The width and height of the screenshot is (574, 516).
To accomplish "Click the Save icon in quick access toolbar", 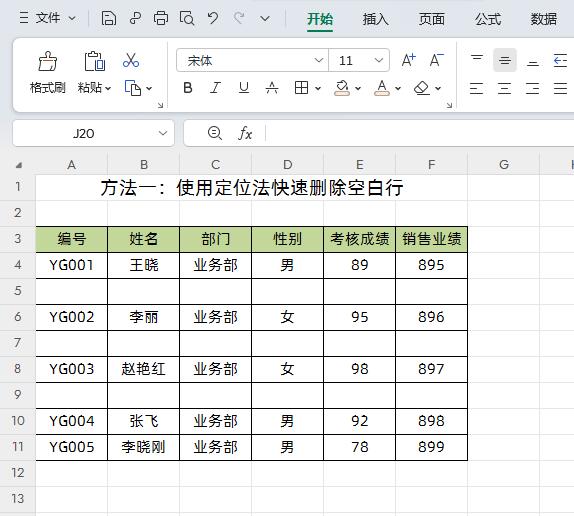I will (108, 18).
